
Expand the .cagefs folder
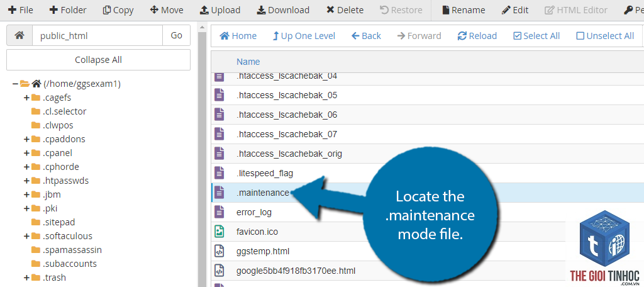(26, 98)
